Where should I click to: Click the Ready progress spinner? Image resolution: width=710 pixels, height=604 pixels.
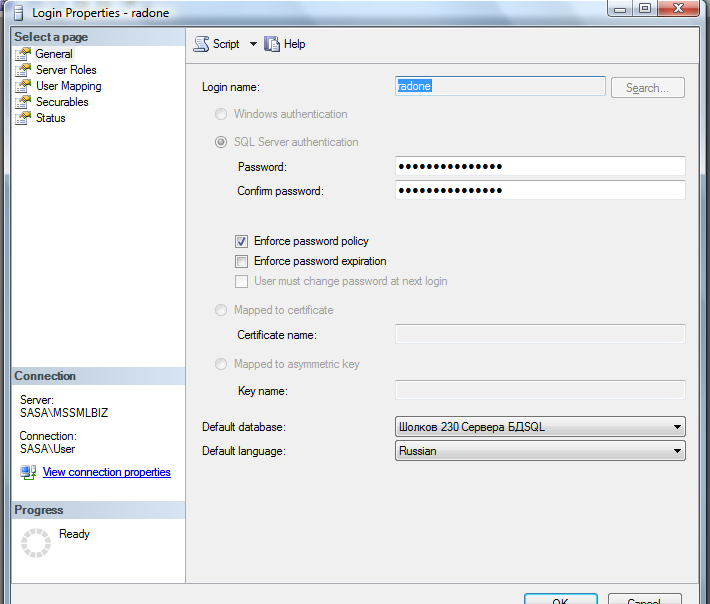point(36,542)
